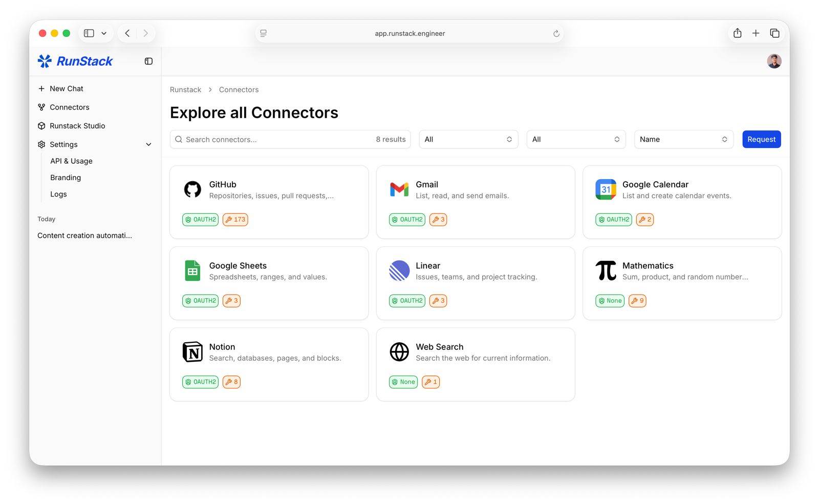Screen dimensions: 819x504
Task: Click Google Sheets' OAUTH2 badge
Action: point(200,301)
